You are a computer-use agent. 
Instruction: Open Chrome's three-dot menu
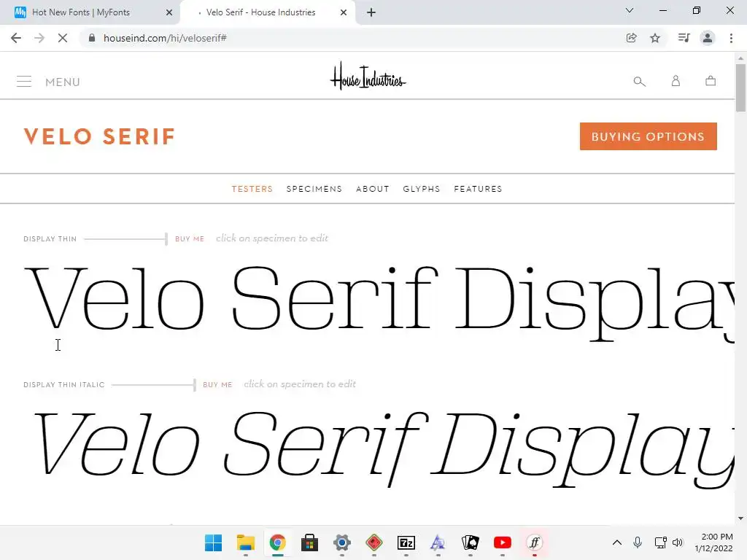[x=731, y=38]
